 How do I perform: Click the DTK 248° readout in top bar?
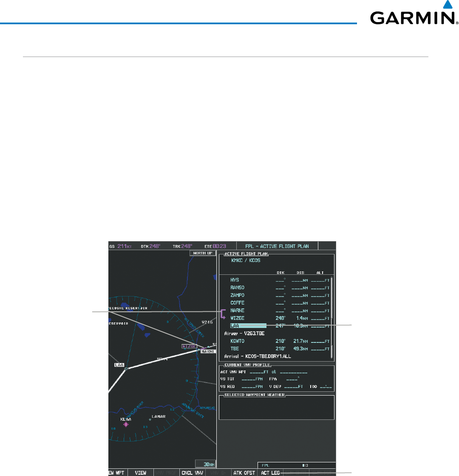(x=150, y=246)
